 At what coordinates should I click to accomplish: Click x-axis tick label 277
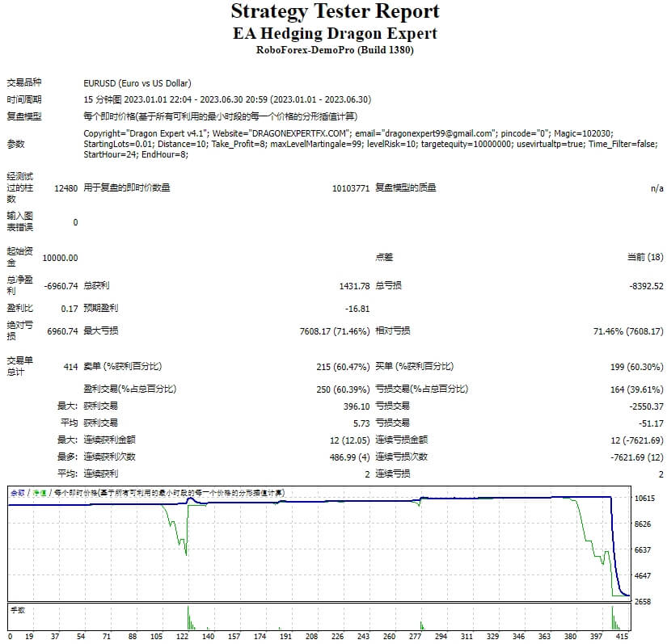click(x=416, y=637)
